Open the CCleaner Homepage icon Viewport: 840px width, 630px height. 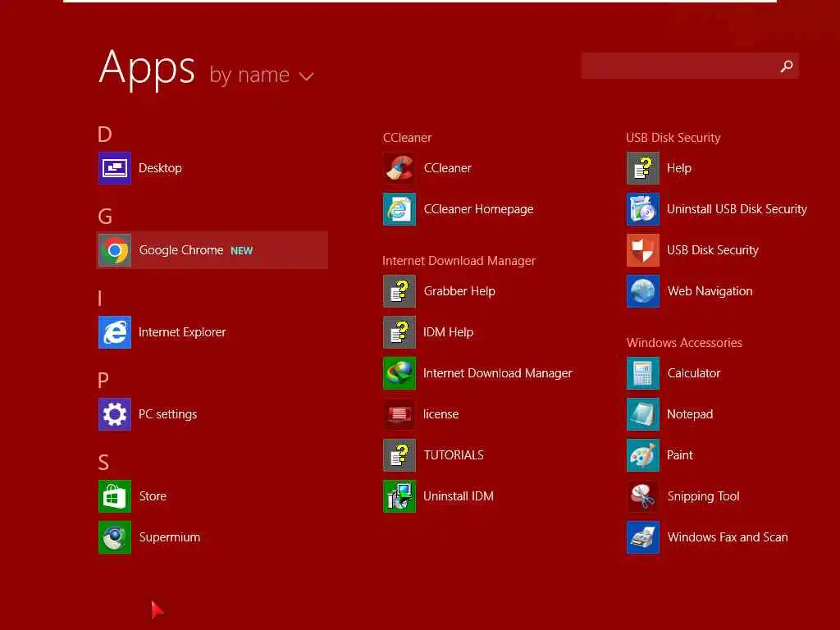(x=399, y=209)
